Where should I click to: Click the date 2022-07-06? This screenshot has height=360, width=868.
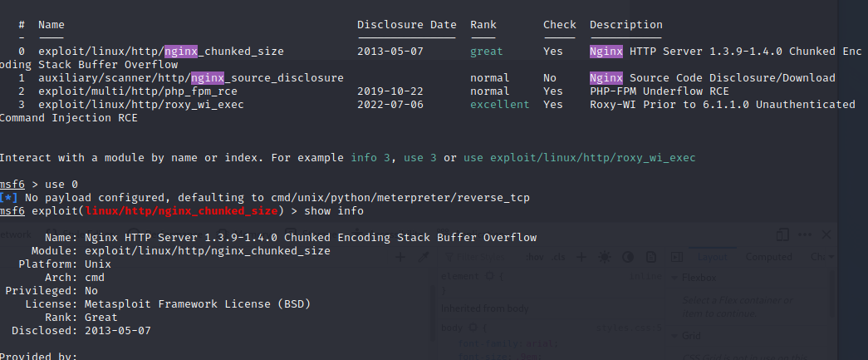coord(390,105)
